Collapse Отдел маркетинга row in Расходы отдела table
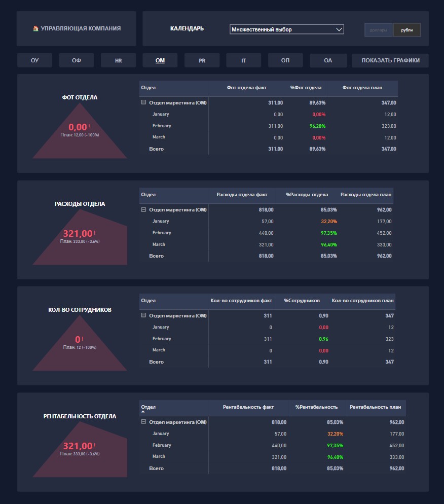Image resolution: width=444 pixels, height=504 pixels. (x=143, y=209)
